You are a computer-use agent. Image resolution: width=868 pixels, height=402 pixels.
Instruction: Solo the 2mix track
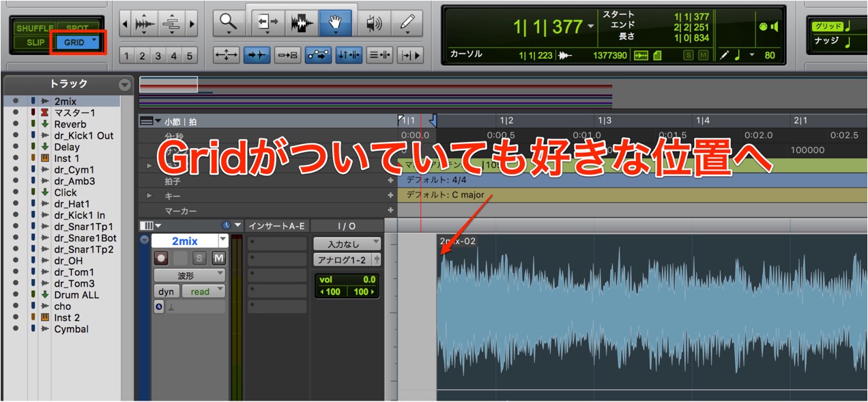(x=199, y=258)
